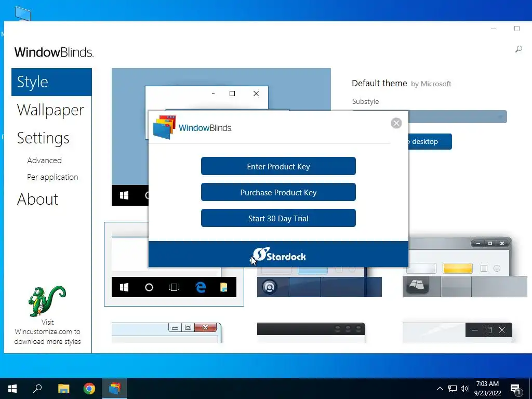The width and height of the screenshot is (532, 399).
Task: Open taskbar search
Action: tap(37, 389)
